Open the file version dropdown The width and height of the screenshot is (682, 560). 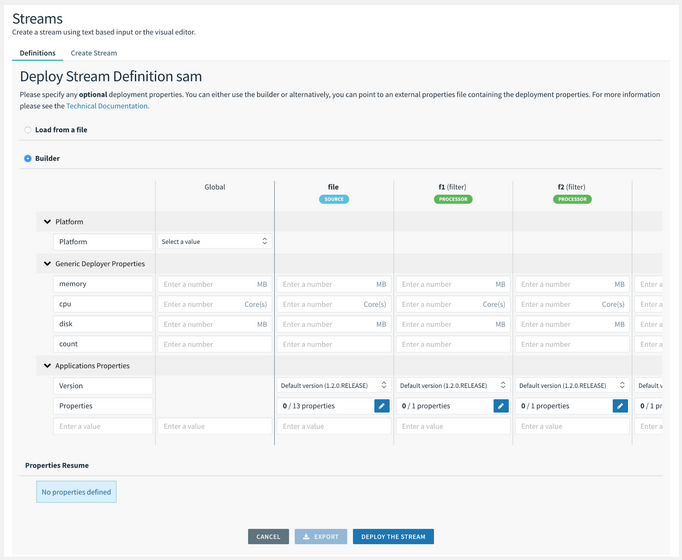(x=334, y=385)
